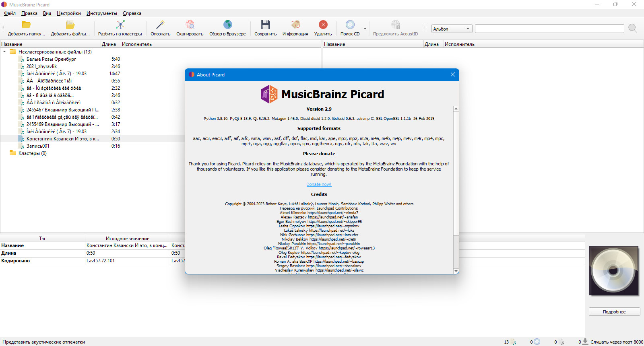Click the Кодировано tag row
Screen dimensions: 644x346
coord(43,261)
